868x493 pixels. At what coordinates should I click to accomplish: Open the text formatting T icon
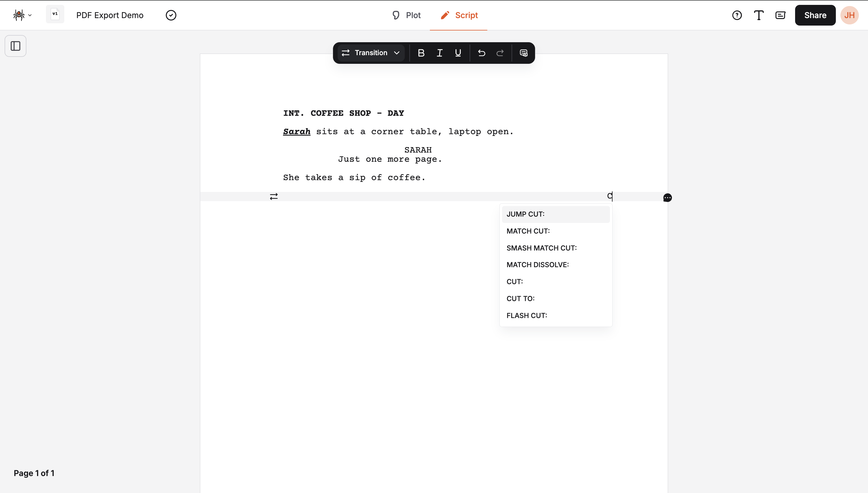click(759, 15)
